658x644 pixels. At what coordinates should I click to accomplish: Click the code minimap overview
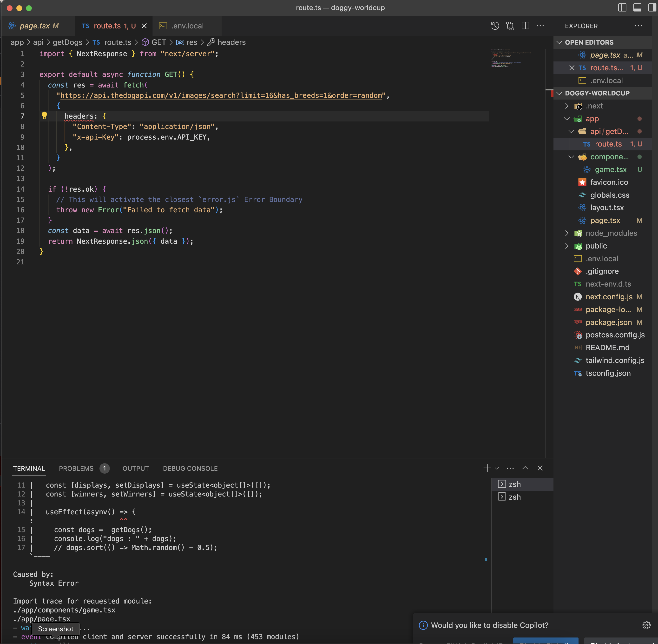pos(510,58)
